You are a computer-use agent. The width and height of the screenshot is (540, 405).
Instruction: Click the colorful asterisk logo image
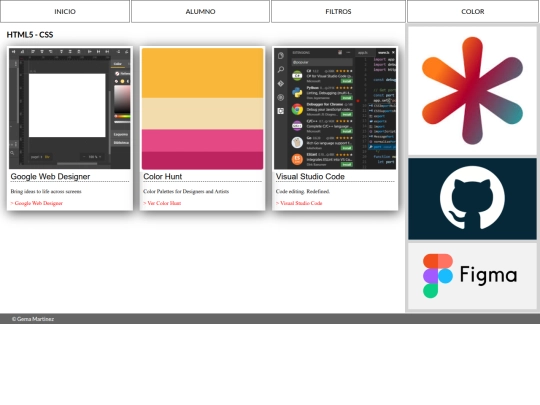point(472,91)
